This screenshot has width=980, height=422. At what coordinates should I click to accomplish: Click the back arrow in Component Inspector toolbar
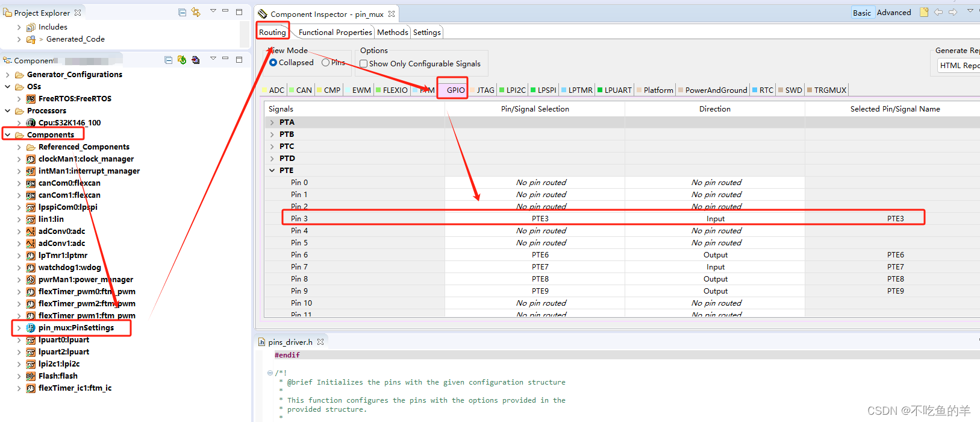(x=938, y=12)
